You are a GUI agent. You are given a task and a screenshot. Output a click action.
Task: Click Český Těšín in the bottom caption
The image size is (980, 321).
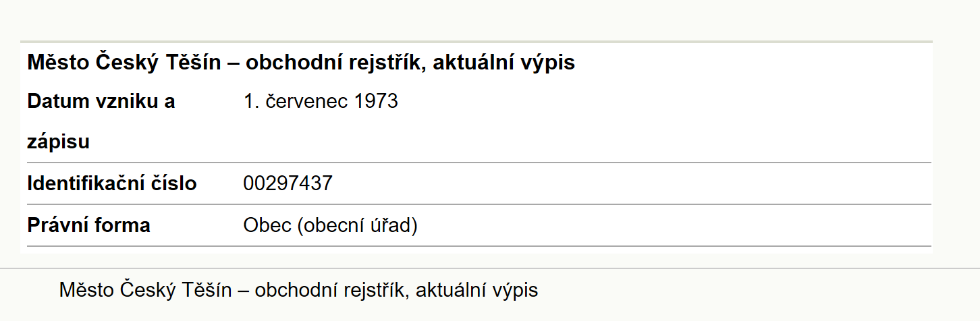(x=176, y=290)
